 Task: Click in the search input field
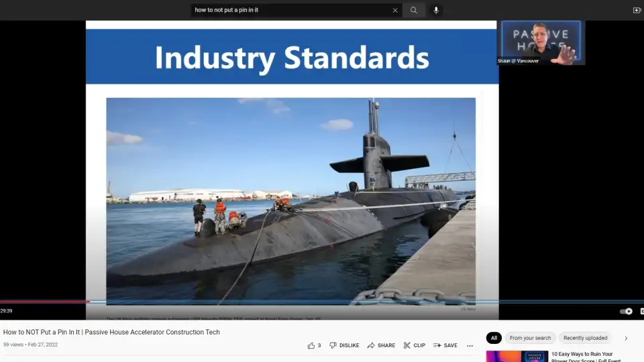[288, 10]
